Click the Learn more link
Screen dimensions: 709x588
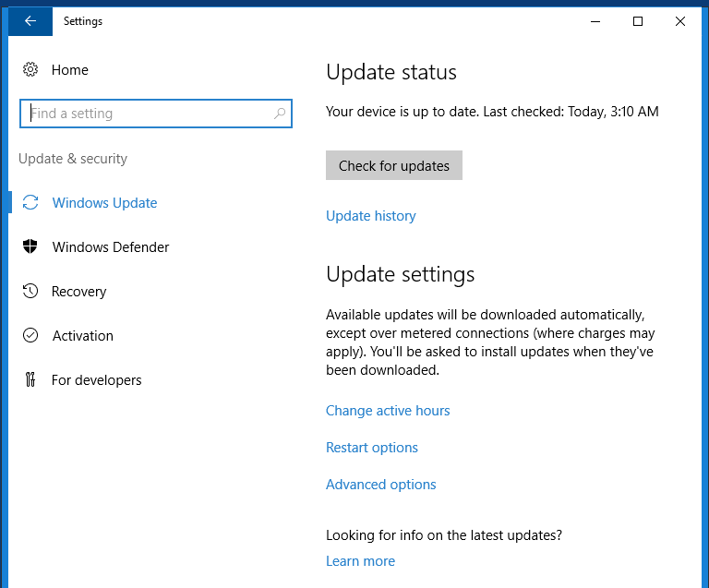point(360,561)
